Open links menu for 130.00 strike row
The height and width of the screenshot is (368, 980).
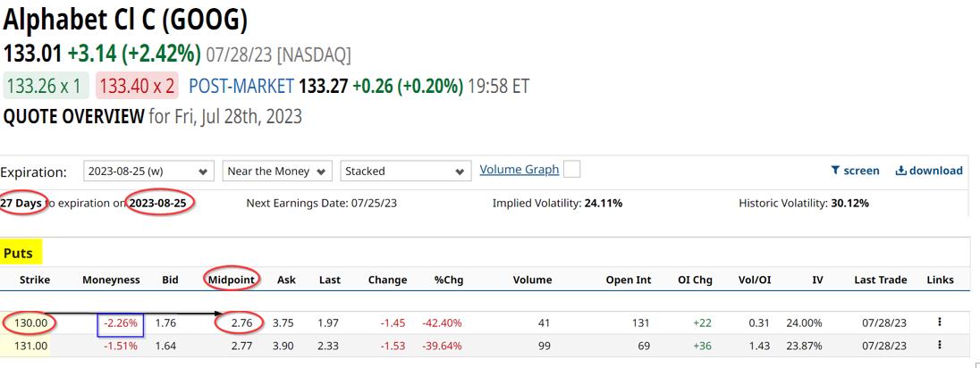tap(940, 322)
